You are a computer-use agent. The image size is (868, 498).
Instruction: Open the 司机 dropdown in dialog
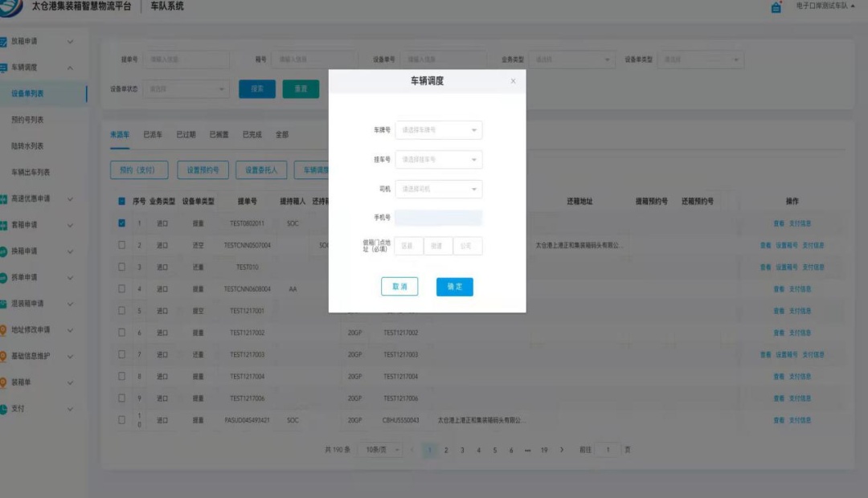(439, 190)
